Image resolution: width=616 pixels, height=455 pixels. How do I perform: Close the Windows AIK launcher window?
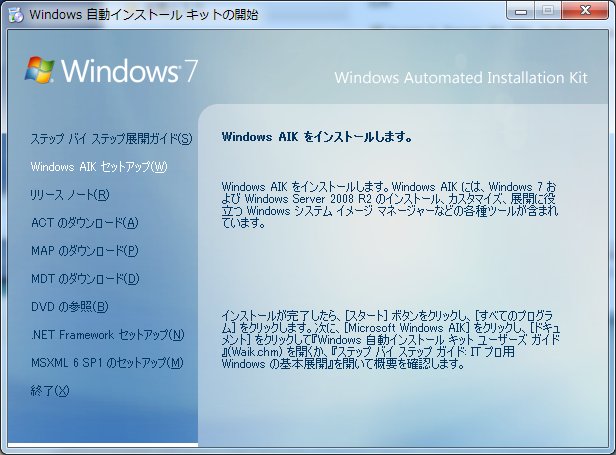coord(585,11)
